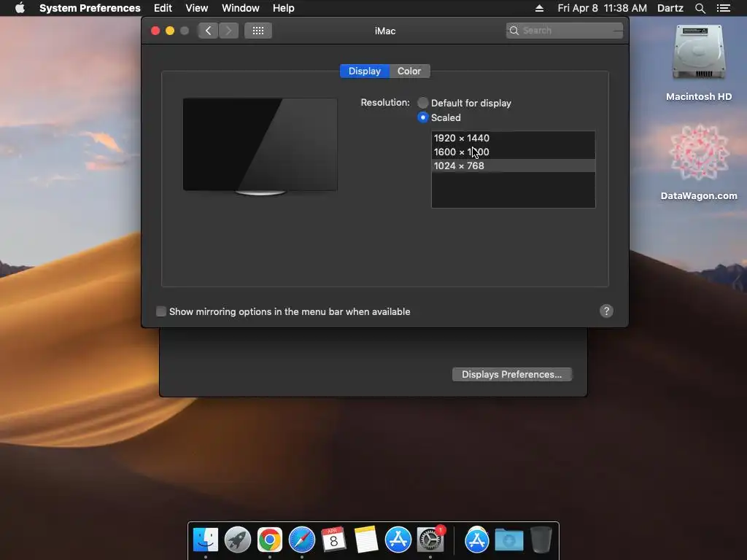Click the Search field in toolbar

point(565,31)
